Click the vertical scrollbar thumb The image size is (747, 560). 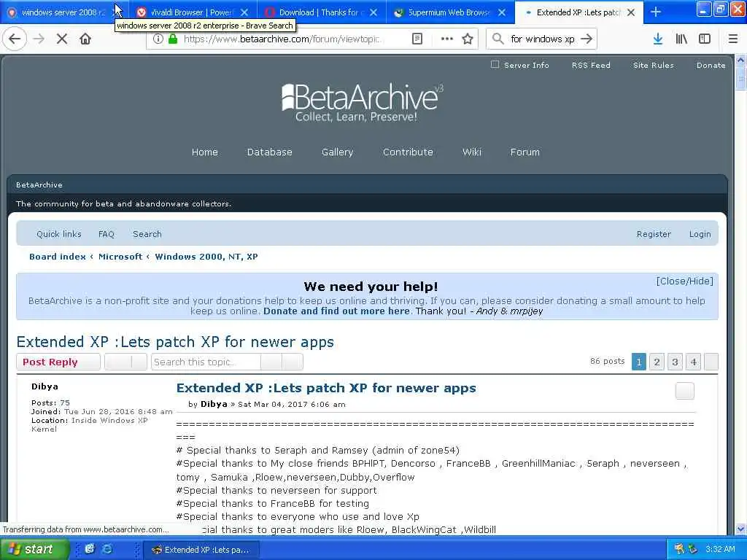[740, 77]
